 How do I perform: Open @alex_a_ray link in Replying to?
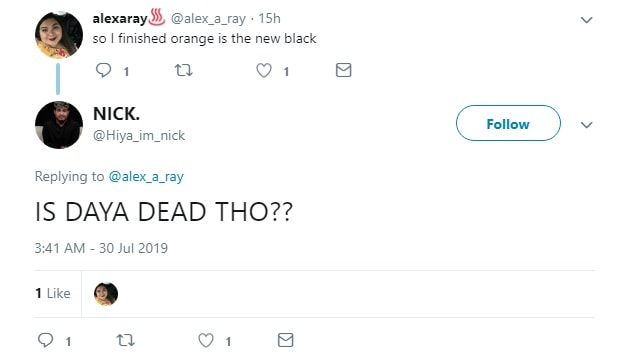pos(146,177)
